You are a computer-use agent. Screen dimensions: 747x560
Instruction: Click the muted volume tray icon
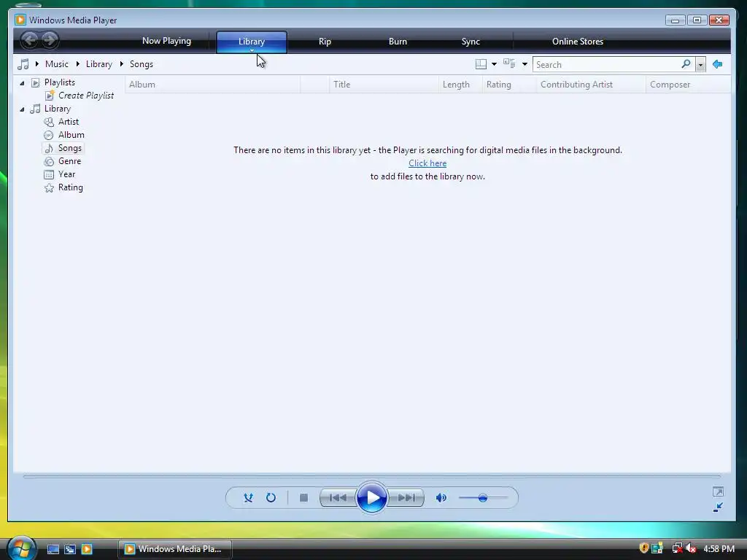pyautogui.click(x=691, y=548)
